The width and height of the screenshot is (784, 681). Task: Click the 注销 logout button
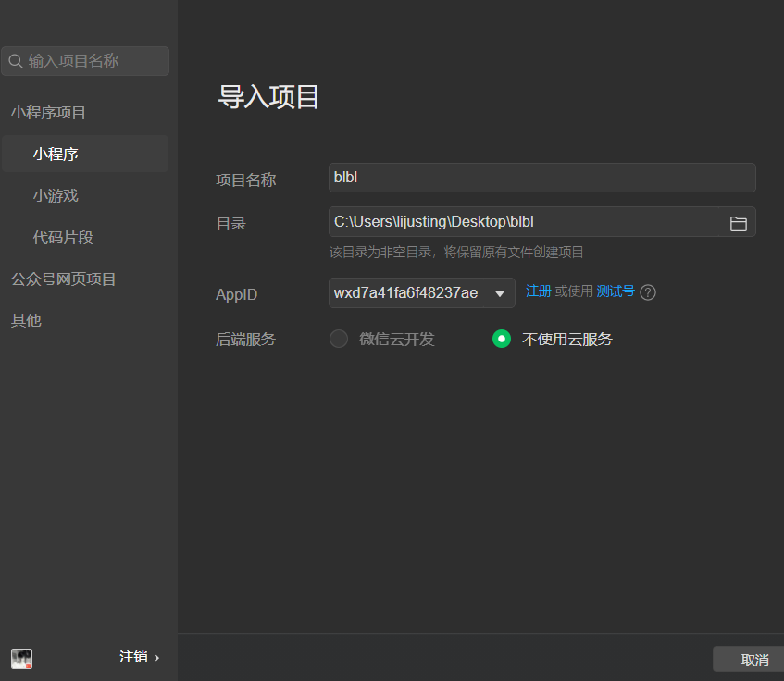pyautogui.click(x=133, y=657)
